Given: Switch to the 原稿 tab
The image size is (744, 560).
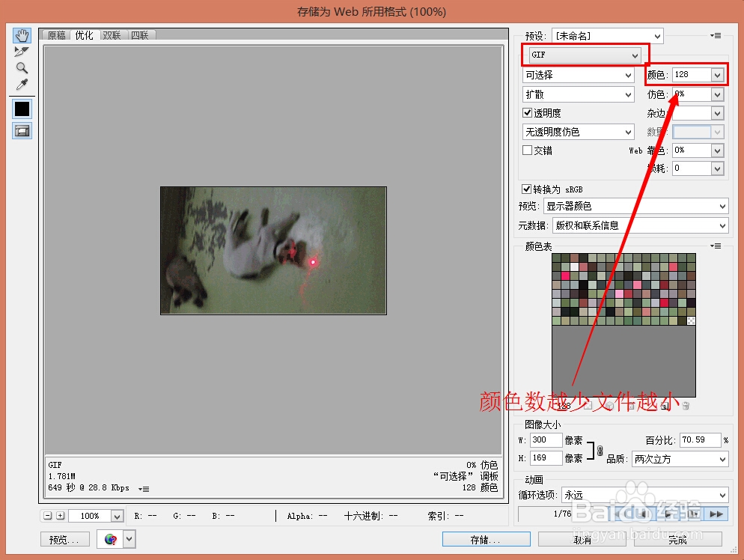Looking at the screenshot, I should pos(56,35).
